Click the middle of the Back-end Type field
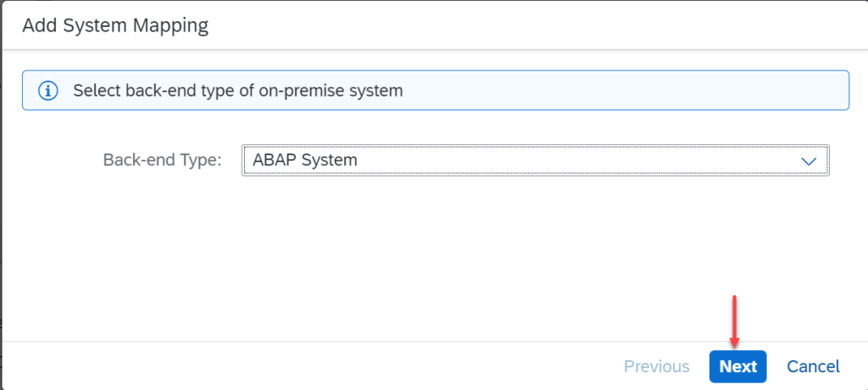 click(534, 160)
